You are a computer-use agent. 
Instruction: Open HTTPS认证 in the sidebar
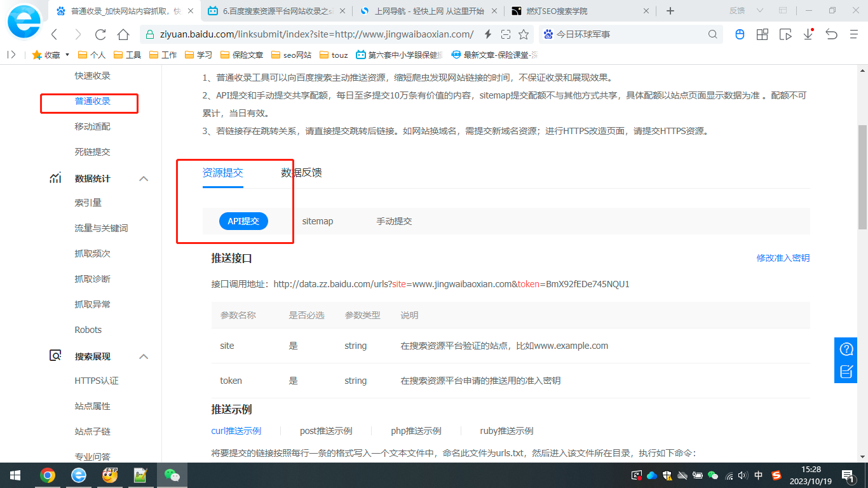pos(97,381)
